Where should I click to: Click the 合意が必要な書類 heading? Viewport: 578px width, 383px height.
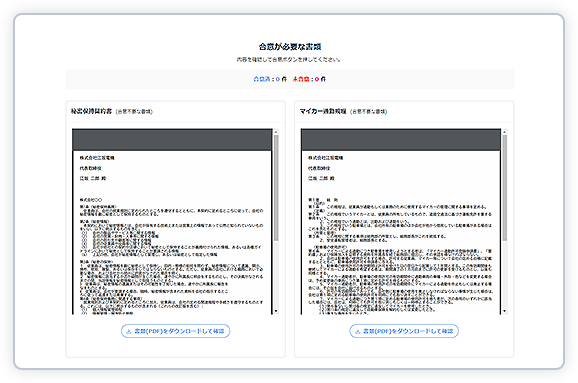pyautogui.click(x=290, y=47)
